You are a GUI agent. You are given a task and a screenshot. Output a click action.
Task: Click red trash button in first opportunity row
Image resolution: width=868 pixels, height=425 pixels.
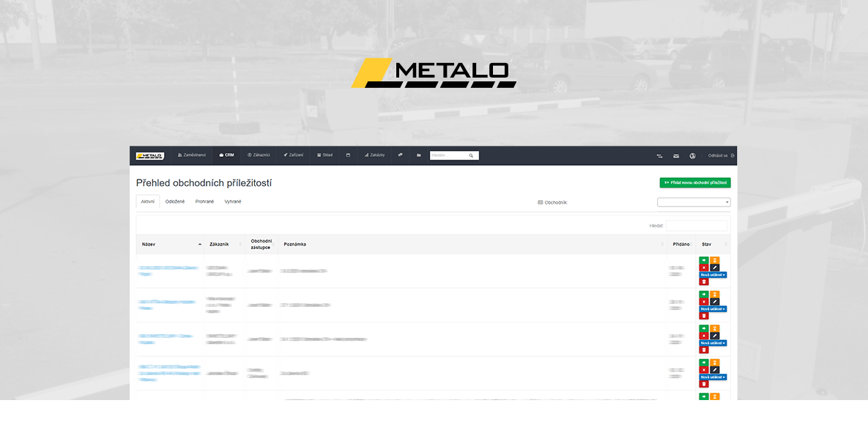(x=704, y=281)
